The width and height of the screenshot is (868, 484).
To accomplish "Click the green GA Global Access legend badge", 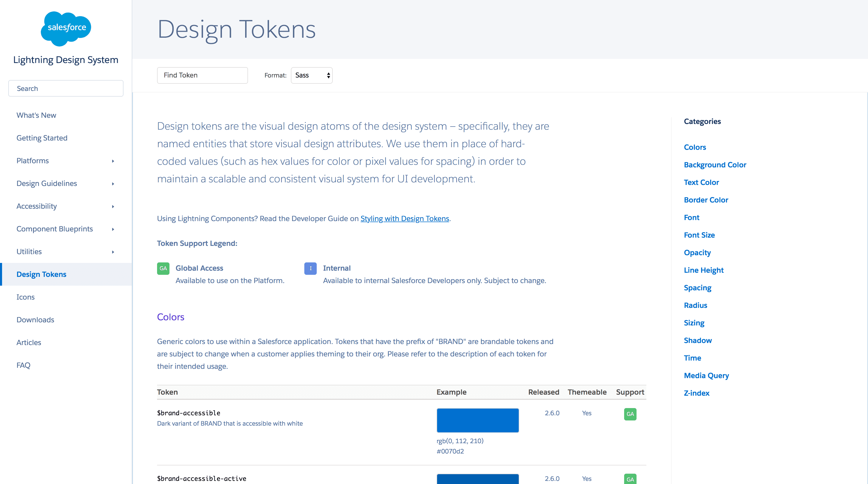I will pyautogui.click(x=163, y=268).
